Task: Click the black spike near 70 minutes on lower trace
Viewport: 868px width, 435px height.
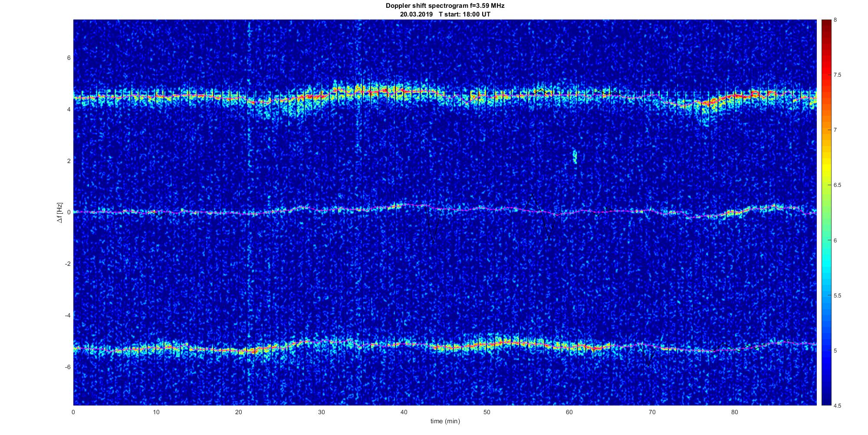Action: [x=648, y=356]
